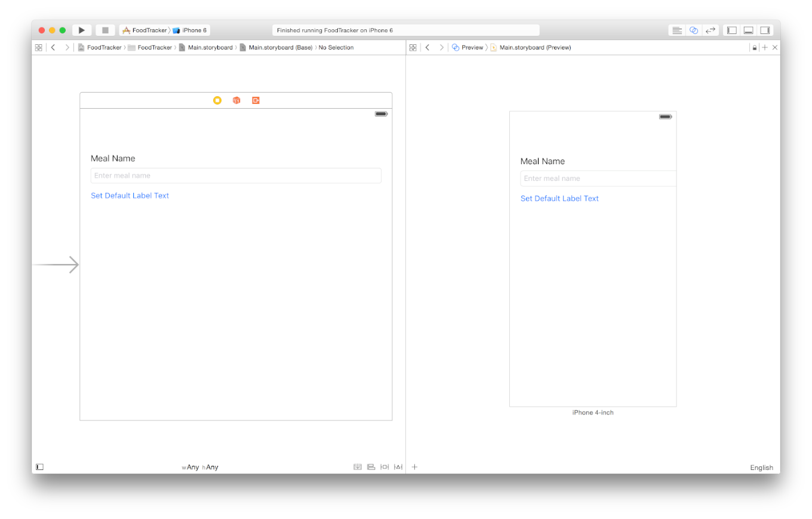Open the Align constraints menu
Viewport: 812px width, 519px height.
pyautogui.click(x=371, y=467)
